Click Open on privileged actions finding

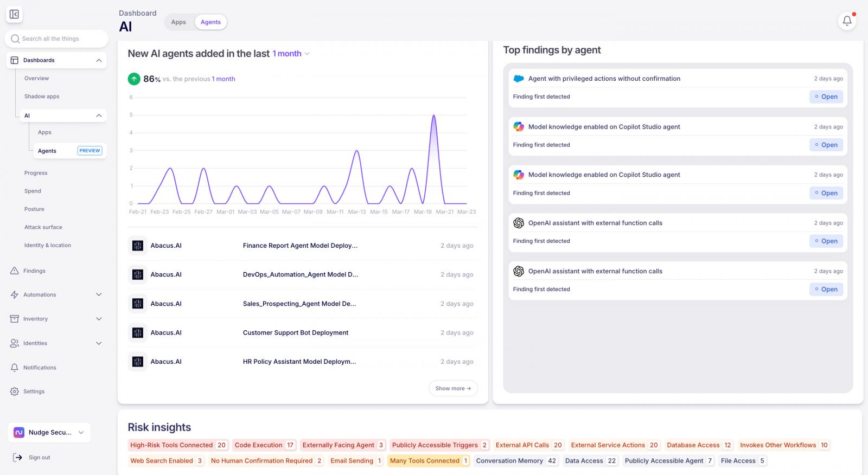tap(826, 97)
